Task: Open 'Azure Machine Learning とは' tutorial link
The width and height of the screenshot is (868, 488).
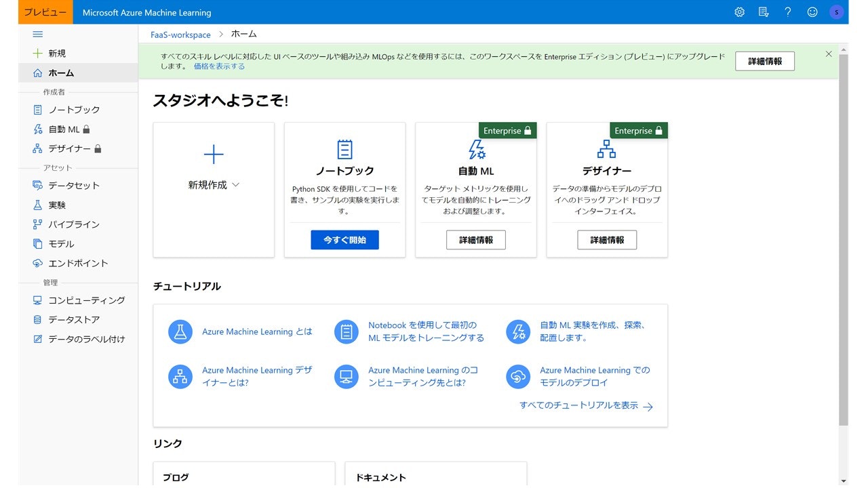Action: [x=257, y=331]
